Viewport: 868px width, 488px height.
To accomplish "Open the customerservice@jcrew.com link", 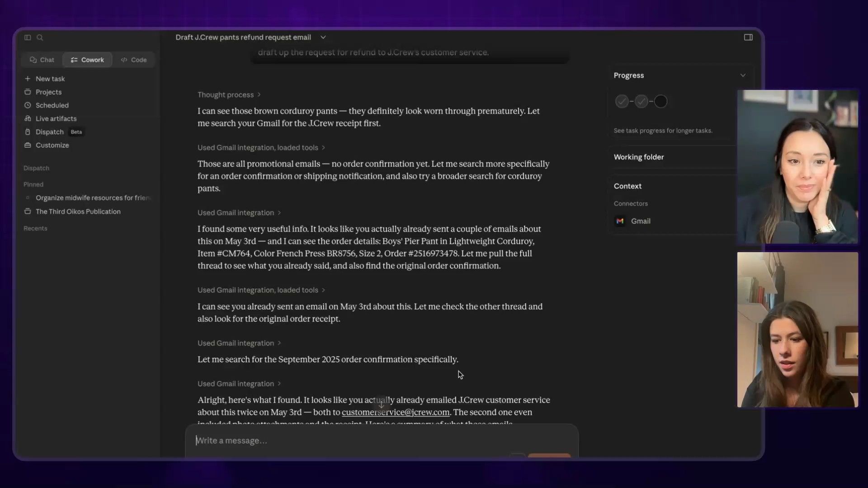I will pyautogui.click(x=396, y=413).
